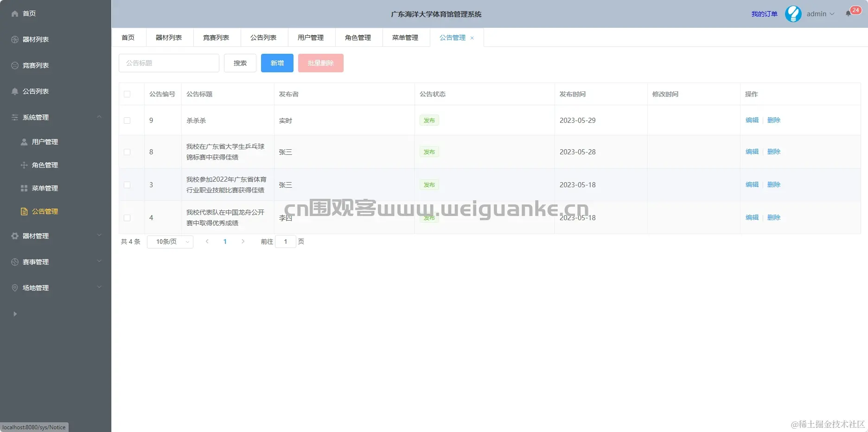Image resolution: width=868 pixels, height=432 pixels.
Task: Click the 场地管理 location pin icon
Action: point(15,288)
